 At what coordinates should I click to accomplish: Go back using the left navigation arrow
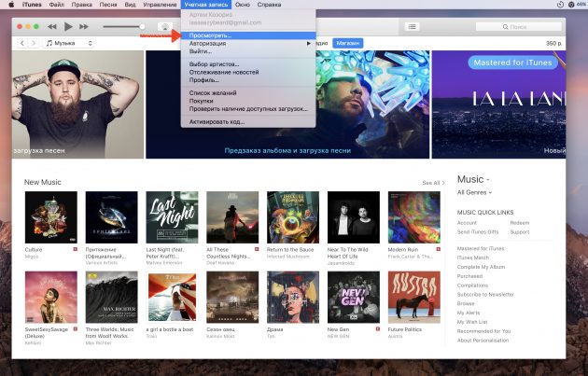coord(22,43)
